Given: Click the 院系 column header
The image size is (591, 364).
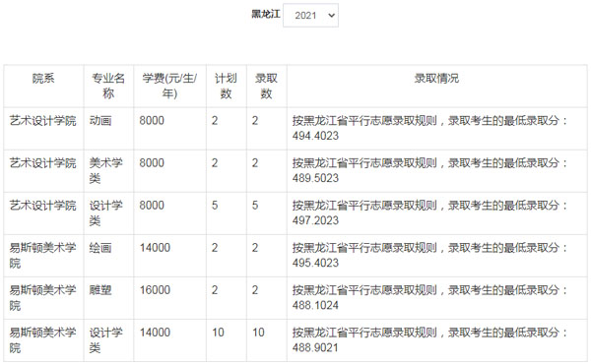Looking at the screenshot, I should pyautogui.click(x=43, y=86).
